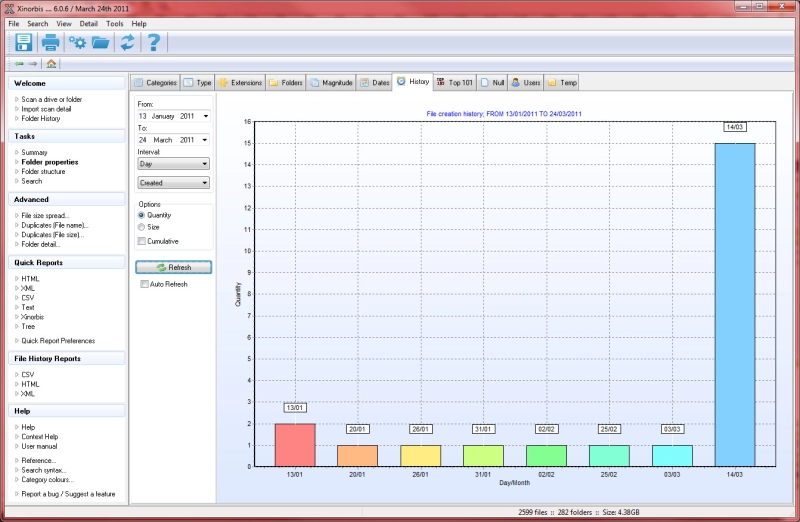Open Category colours link
This screenshot has height=522, width=800.
[47, 480]
